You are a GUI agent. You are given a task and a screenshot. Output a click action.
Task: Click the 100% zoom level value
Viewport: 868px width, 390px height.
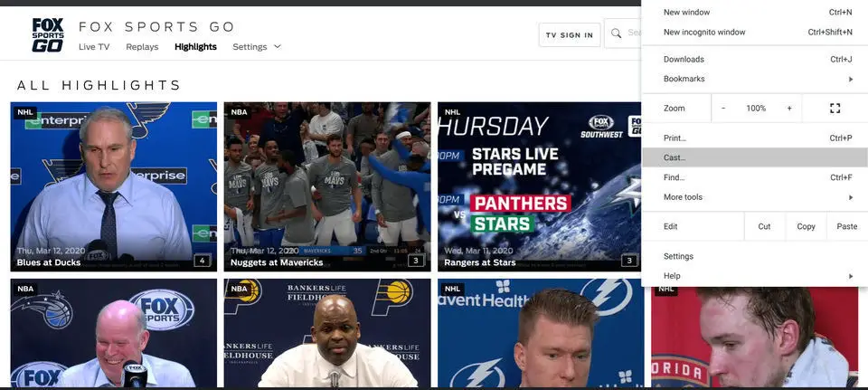pos(756,108)
